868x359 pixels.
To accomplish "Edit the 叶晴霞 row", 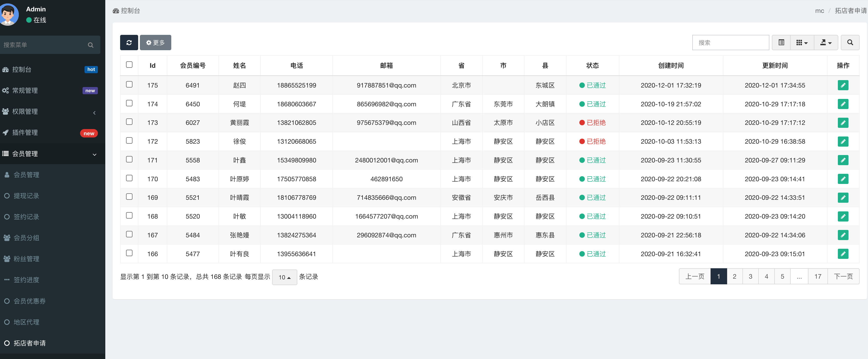I will click(843, 198).
